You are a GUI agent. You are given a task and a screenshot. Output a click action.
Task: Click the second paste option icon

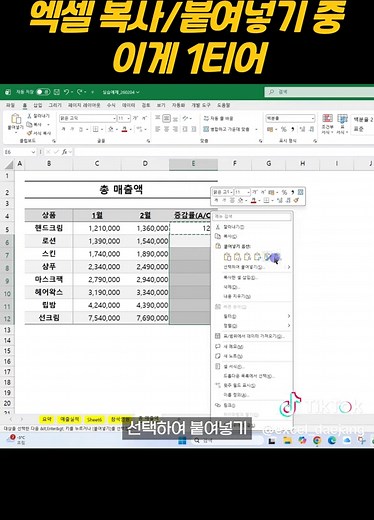(237, 257)
